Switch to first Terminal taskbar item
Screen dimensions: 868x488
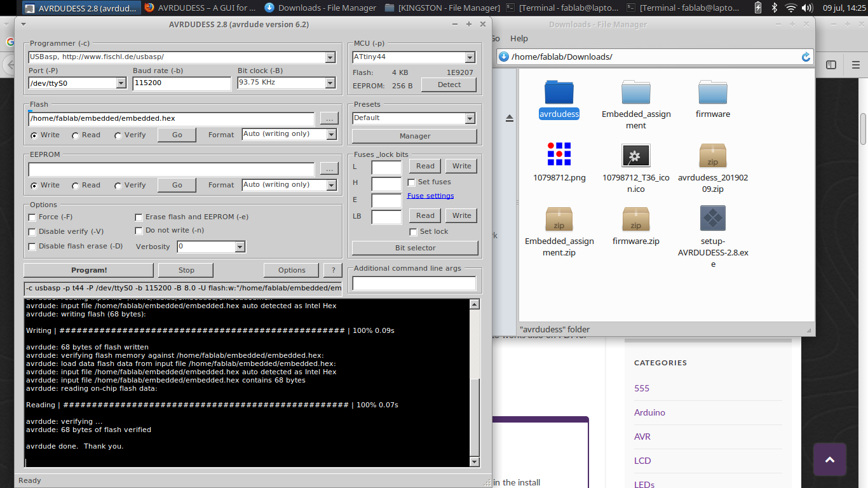562,8
